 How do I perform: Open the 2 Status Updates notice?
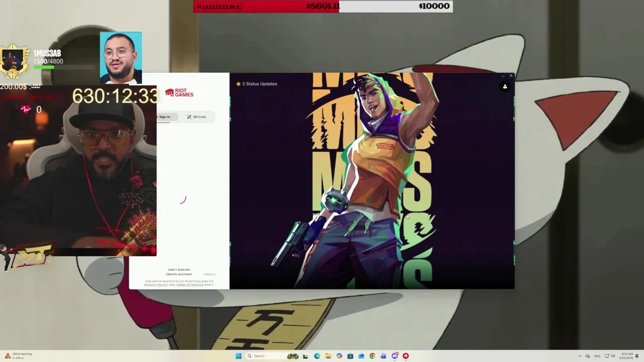point(257,84)
